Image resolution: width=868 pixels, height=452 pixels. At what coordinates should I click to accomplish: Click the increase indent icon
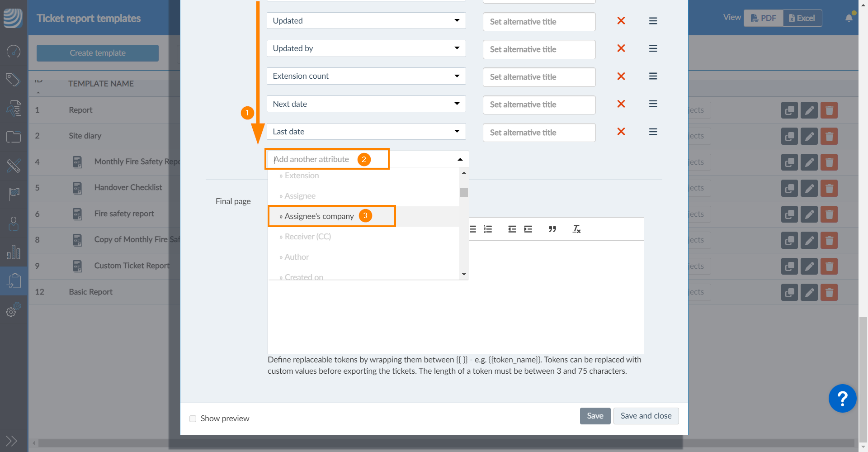(x=528, y=229)
